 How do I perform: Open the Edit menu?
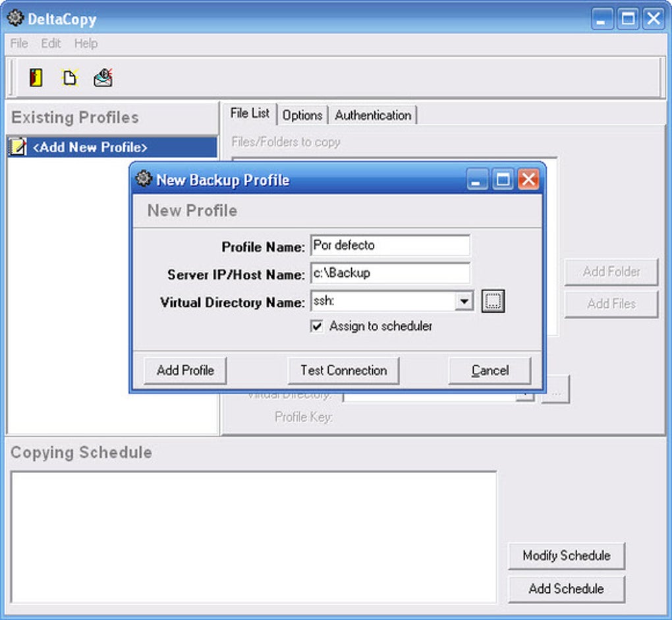(x=51, y=43)
